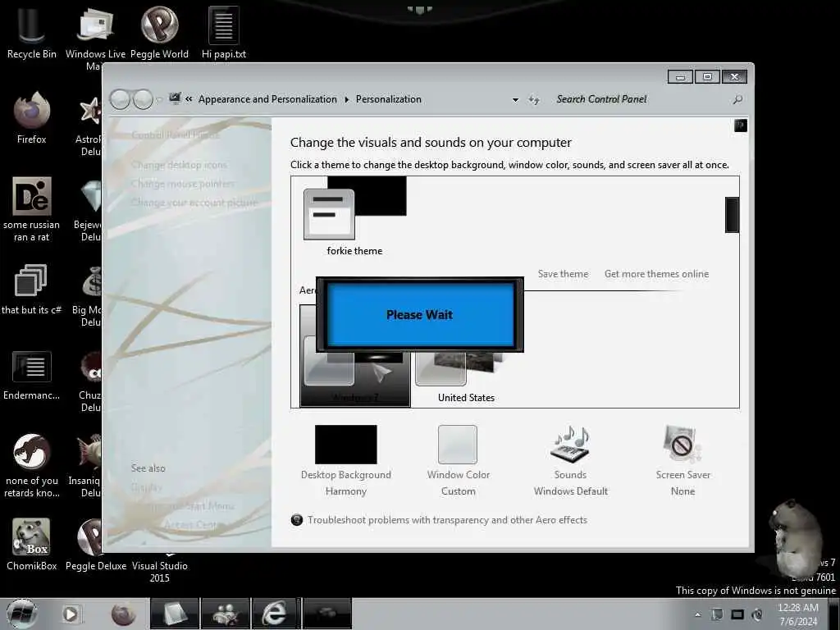The height and width of the screenshot is (630, 840).
Task: Open the 'that but its c#' desktop icon
Action: click(31, 288)
